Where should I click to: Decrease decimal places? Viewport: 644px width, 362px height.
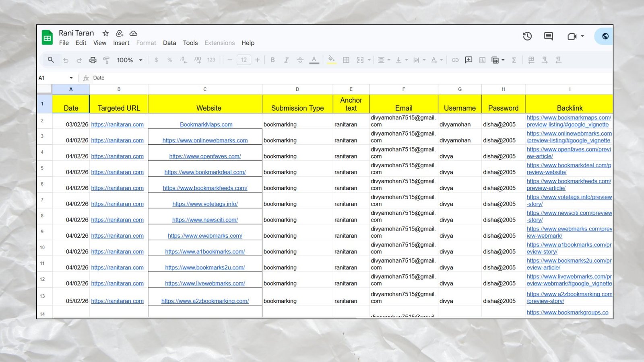click(x=183, y=60)
